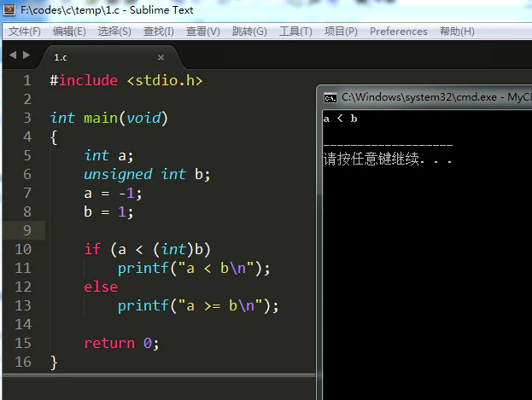Screen dimensions: 532x400
Task: Click line number 9 in the gutter
Action: click(26, 230)
